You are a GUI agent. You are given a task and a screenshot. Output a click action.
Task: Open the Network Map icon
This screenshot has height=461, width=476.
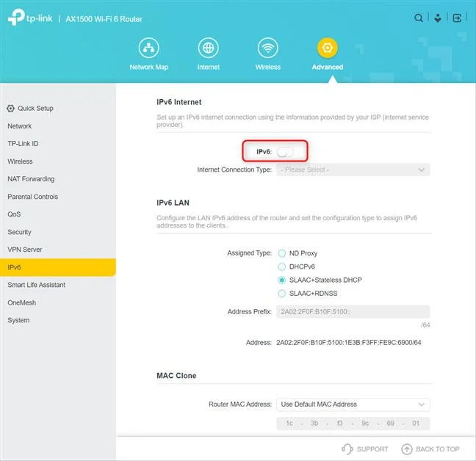click(148, 48)
